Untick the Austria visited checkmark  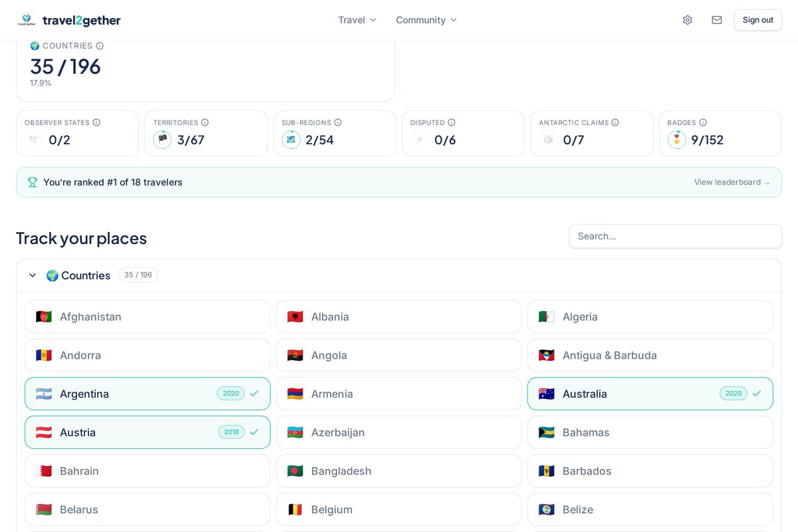254,432
